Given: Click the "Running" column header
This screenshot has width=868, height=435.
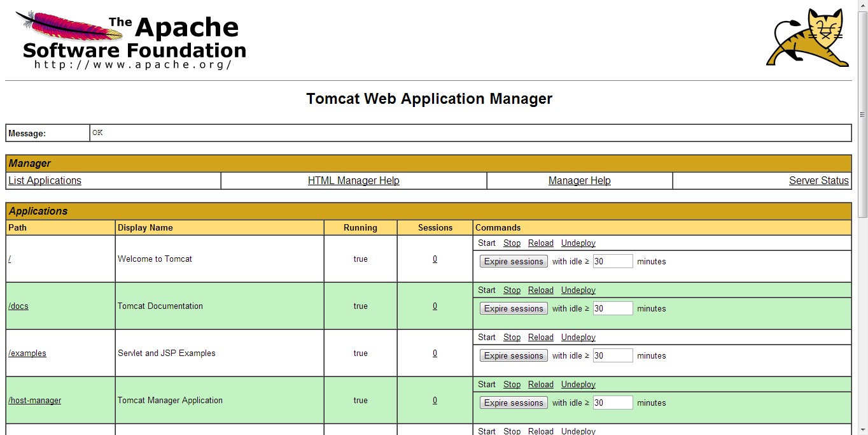Looking at the screenshot, I should [x=360, y=228].
